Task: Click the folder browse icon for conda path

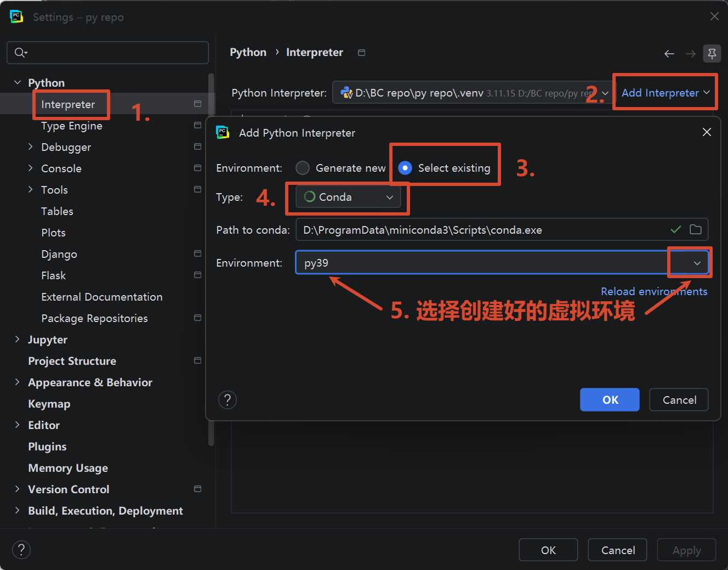Action: (696, 229)
